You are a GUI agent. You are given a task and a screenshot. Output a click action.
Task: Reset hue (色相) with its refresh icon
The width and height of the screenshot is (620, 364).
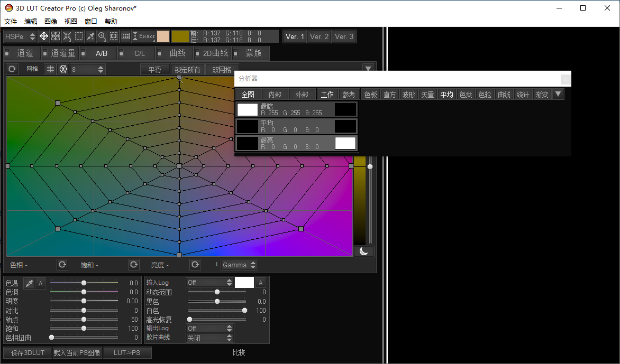click(x=62, y=265)
